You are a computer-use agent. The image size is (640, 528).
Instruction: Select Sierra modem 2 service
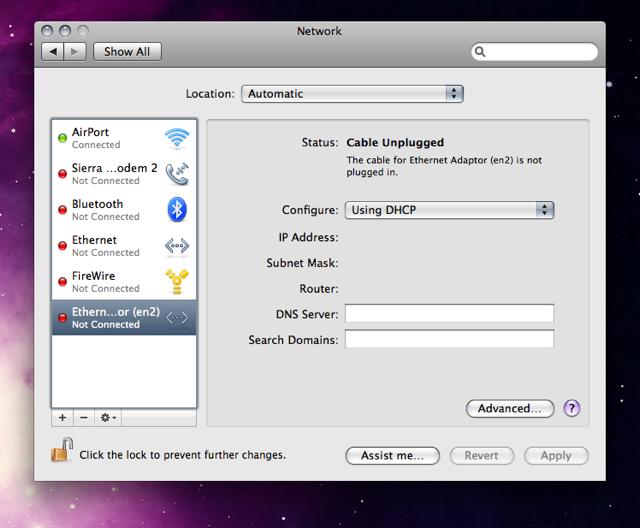click(124, 174)
